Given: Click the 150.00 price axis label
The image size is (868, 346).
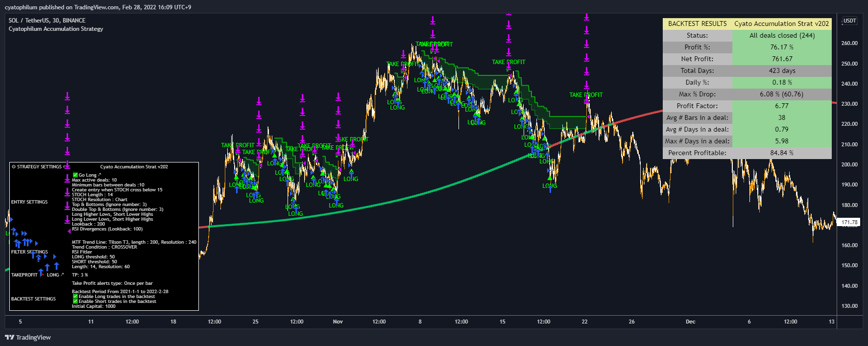Looking at the screenshot, I should (x=849, y=265).
